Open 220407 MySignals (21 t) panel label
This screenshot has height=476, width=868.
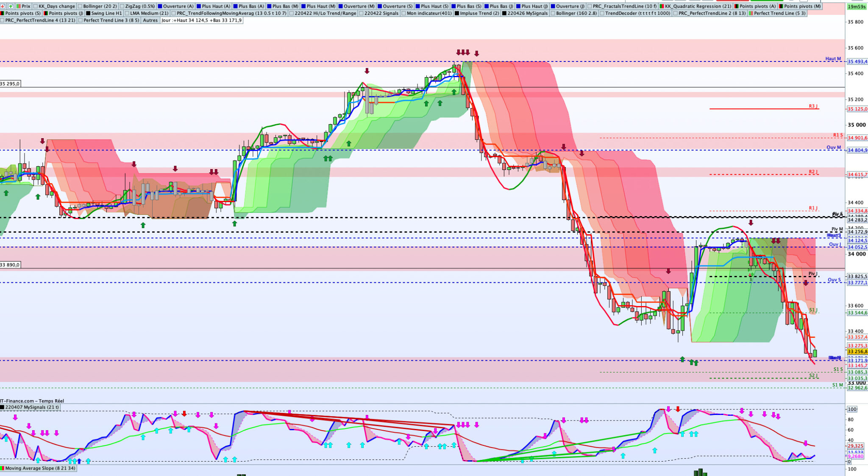click(31, 407)
